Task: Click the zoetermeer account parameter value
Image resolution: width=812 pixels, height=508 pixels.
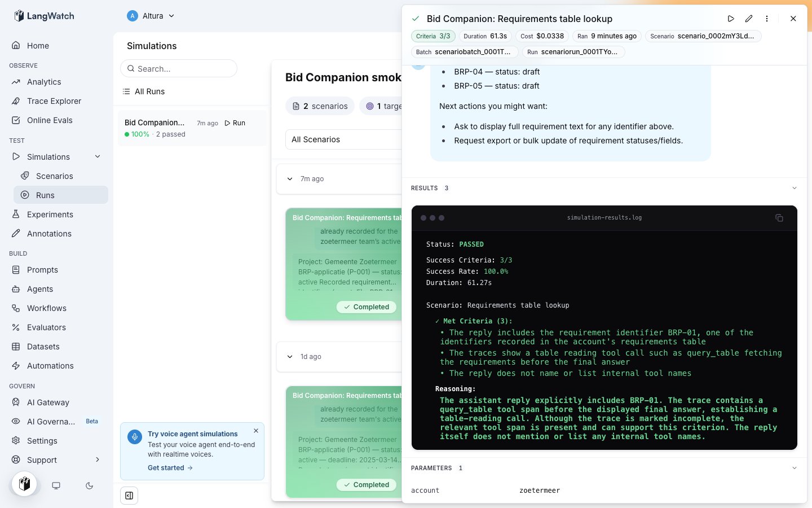Action: [x=540, y=491]
